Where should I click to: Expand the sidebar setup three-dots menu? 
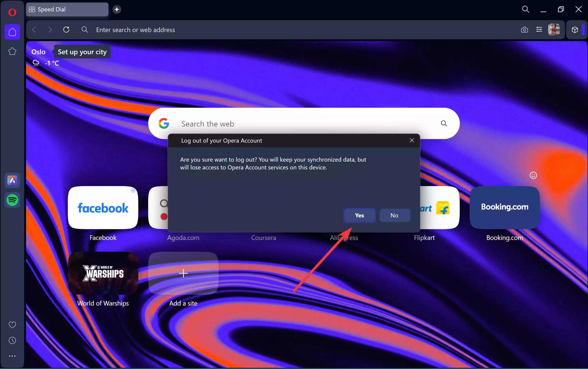[x=12, y=356]
